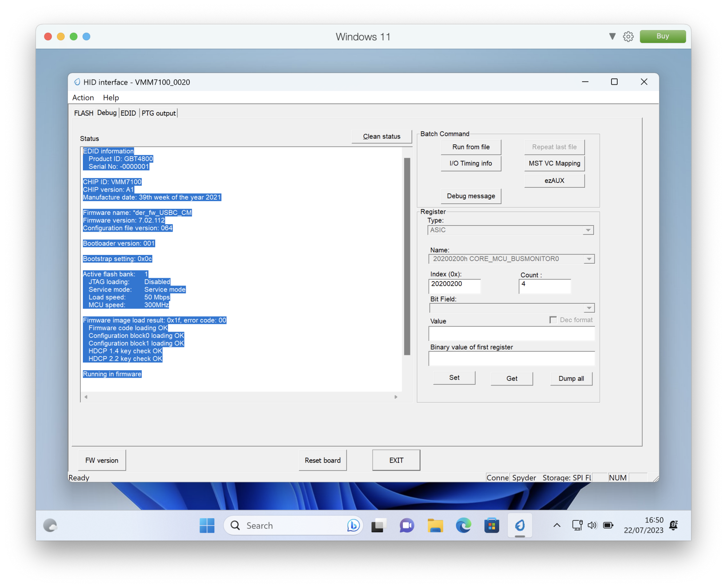Launch Microsoft Edge from the taskbar
The width and height of the screenshot is (727, 588).
tap(463, 525)
